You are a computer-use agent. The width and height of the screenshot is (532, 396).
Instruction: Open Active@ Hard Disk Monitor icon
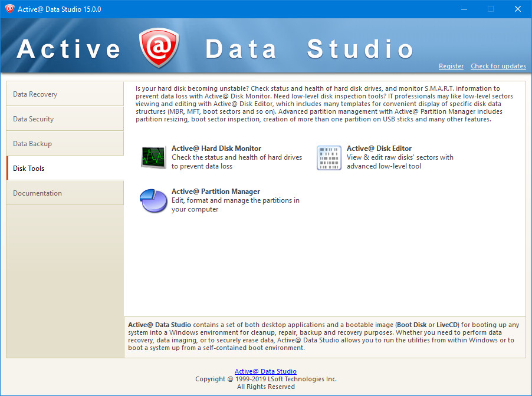pyautogui.click(x=153, y=157)
